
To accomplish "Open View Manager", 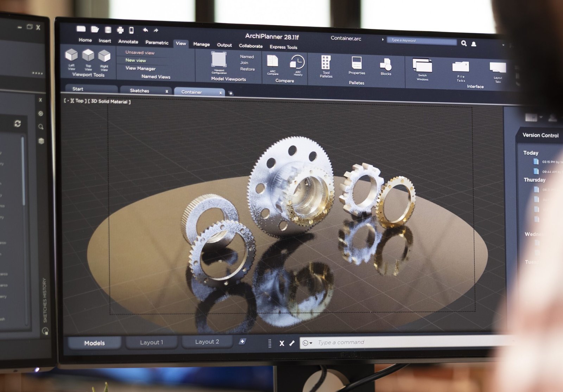I will [140, 68].
